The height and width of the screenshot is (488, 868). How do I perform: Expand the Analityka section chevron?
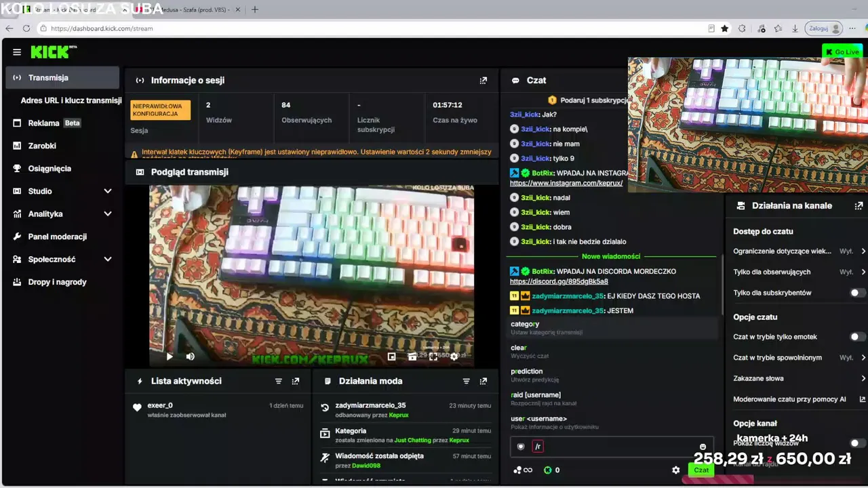[108, 214]
